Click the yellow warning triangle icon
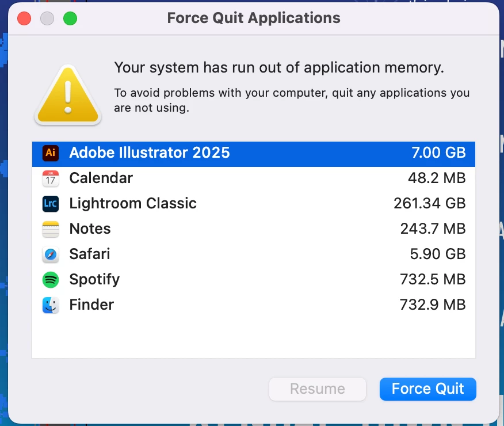The width and height of the screenshot is (504, 426). pos(68,95)
